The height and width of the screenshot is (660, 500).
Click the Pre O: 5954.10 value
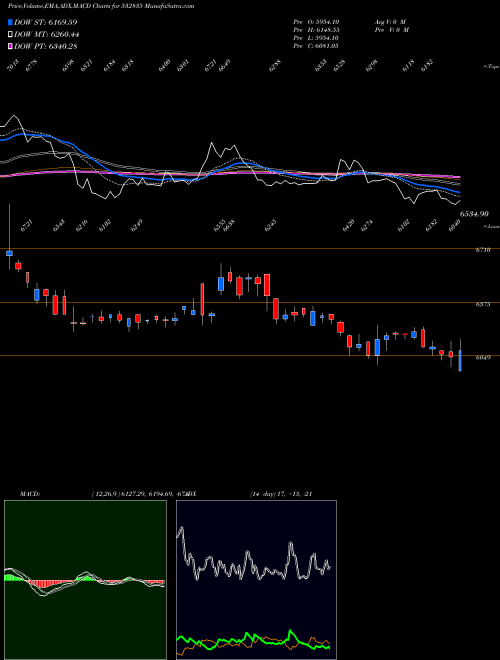click(x=316, y=21)
